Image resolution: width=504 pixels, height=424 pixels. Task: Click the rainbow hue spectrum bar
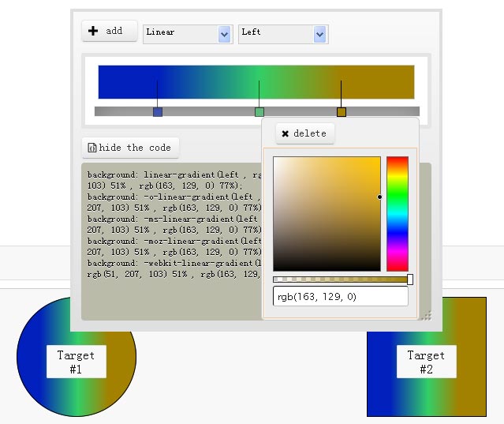pyautogui.click(x=397, y=213)
